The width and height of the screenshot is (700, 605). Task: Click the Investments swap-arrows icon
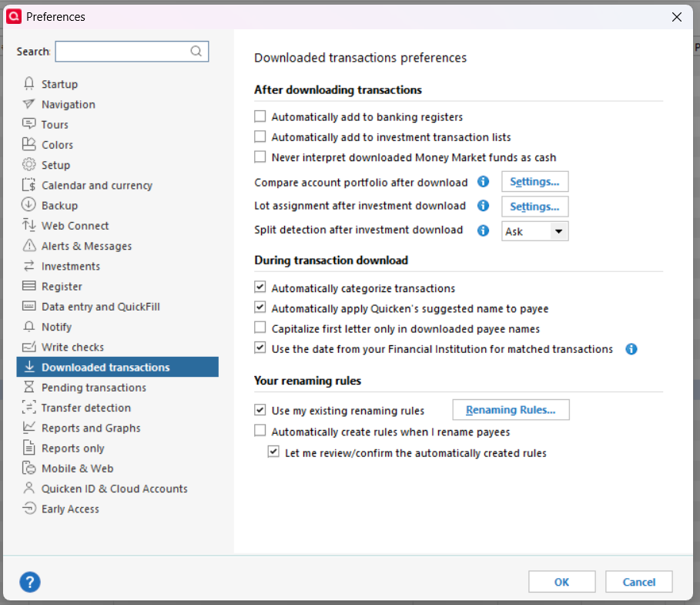29,266
